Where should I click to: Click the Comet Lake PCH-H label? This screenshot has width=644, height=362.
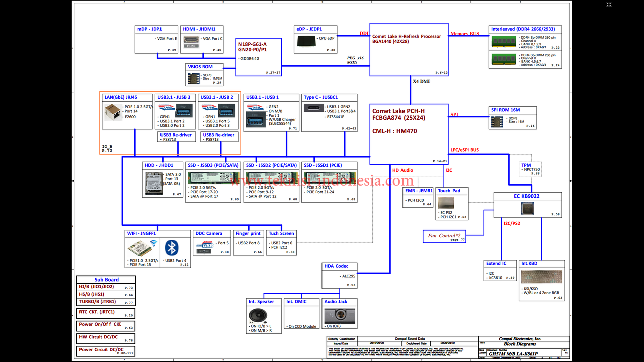tap(398, 111)
